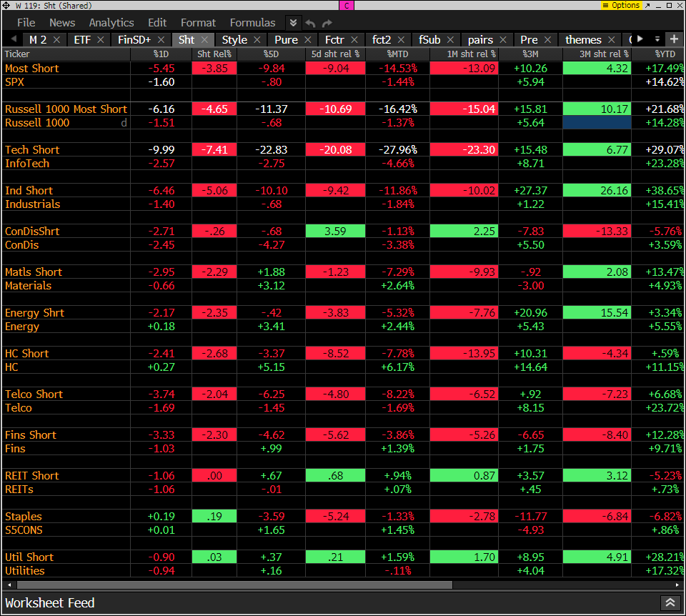
Task: Select the blue highlighted Russell 1000 cell
Action: (x=597, y=123)
